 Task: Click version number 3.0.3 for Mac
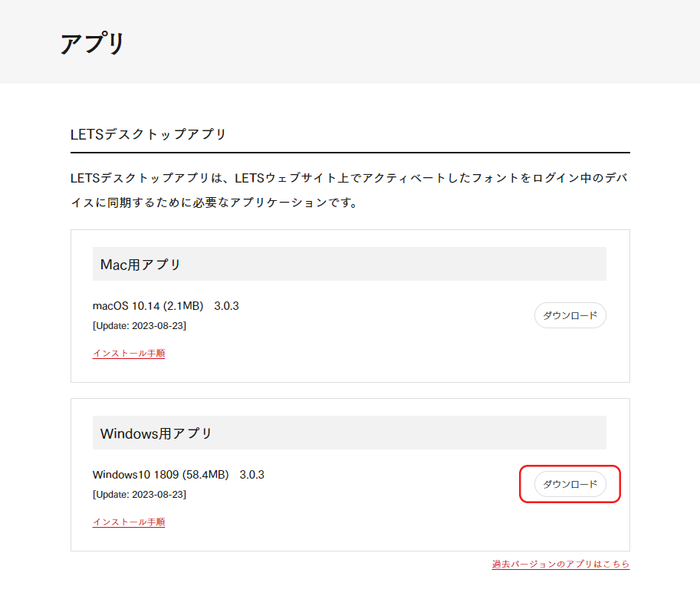(x=225, y=305)
